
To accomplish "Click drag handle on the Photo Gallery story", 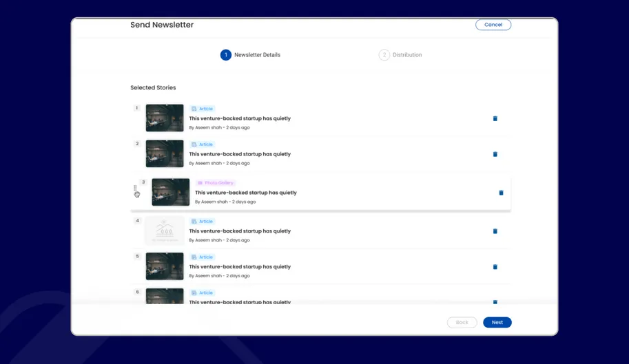I will point(135,189).
